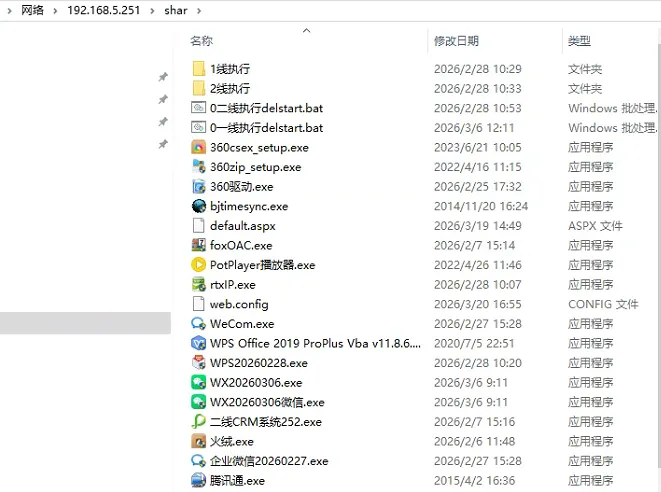Click the second pin icon in Quick access

(163, 99)
